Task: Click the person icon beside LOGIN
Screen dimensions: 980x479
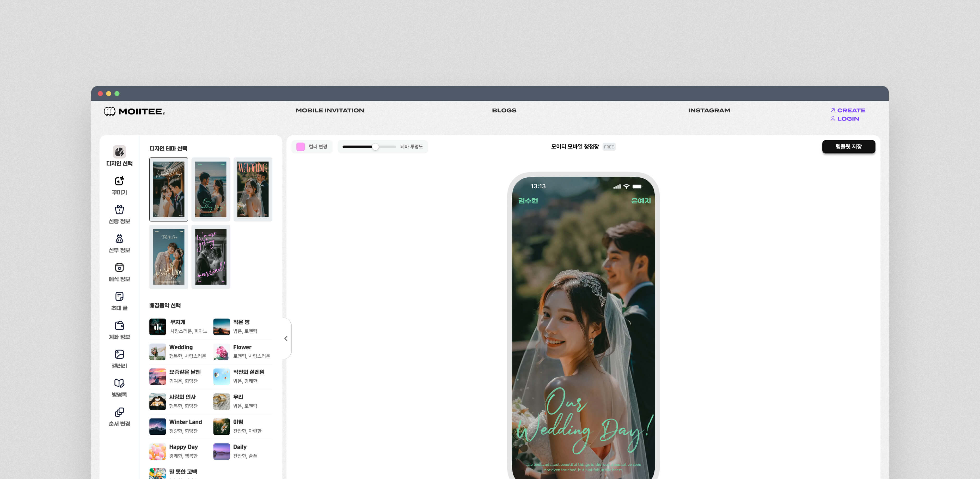Action: [832, 118]
